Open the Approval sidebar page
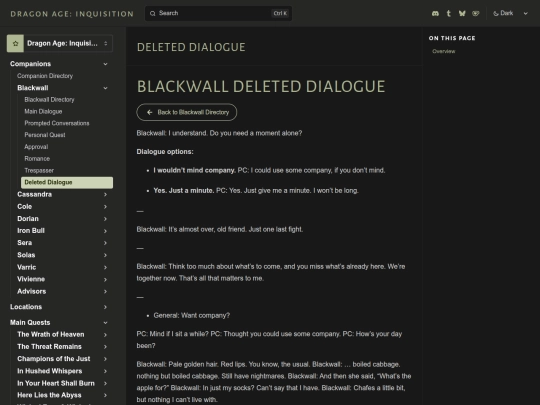Viewport: 540px width, 405px height. point(36,147)
